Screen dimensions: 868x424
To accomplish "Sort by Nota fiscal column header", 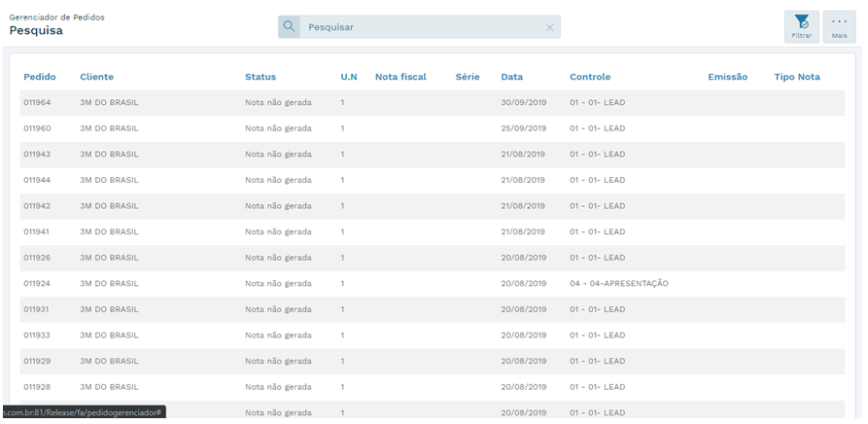I will [400, 77].
